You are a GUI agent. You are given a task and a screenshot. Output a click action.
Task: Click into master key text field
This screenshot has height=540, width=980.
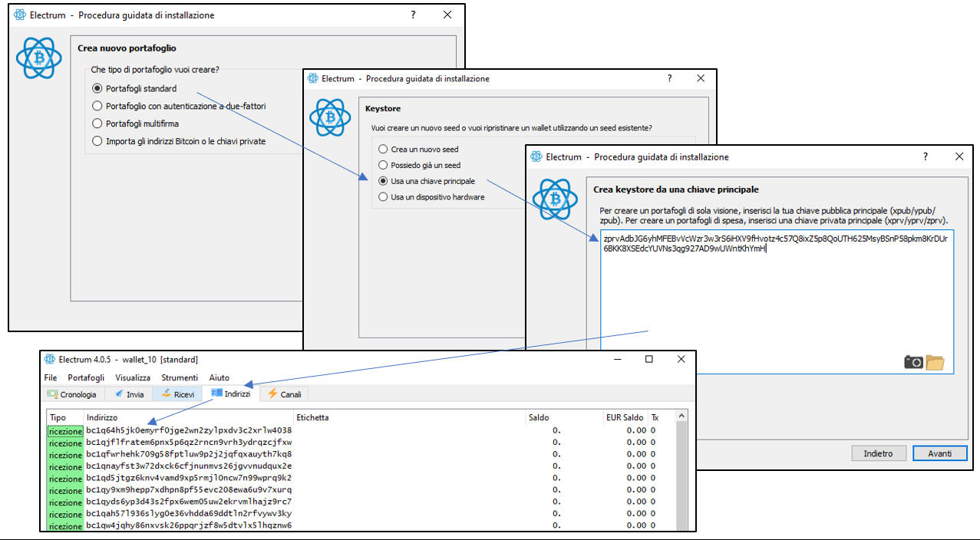point(777,301)
